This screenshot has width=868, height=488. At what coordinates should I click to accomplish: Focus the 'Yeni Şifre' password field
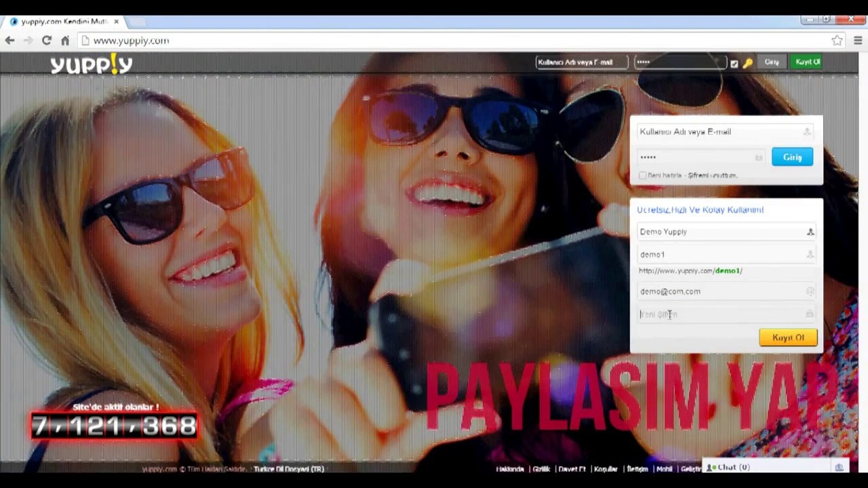pos(726,314)
